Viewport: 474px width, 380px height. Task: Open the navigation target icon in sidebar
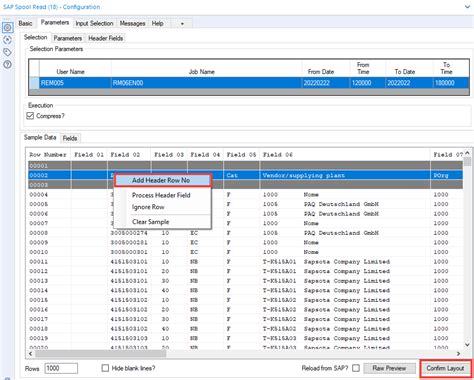click(7, 40)
